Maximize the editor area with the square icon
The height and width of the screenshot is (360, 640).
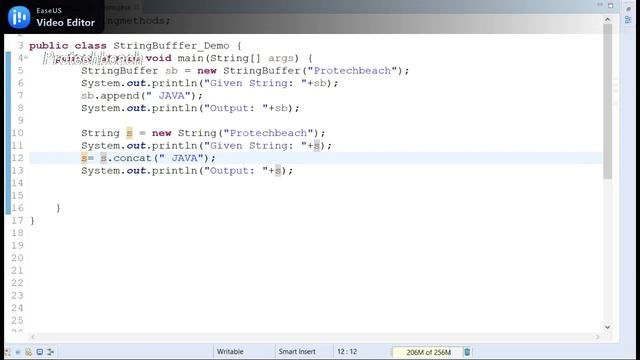(611, 5)
